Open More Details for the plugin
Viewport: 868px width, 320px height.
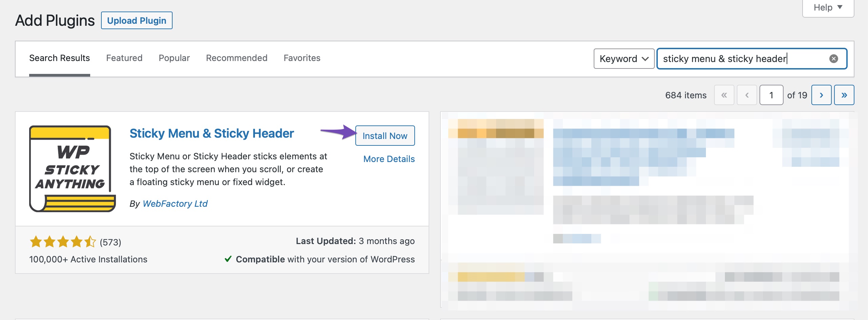(x=388, y=159)
